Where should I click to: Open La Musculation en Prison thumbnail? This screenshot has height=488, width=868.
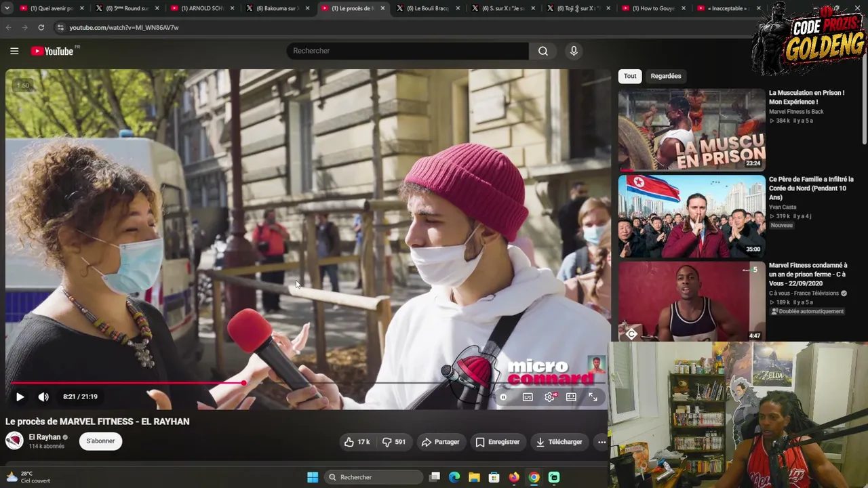(692, 129)
